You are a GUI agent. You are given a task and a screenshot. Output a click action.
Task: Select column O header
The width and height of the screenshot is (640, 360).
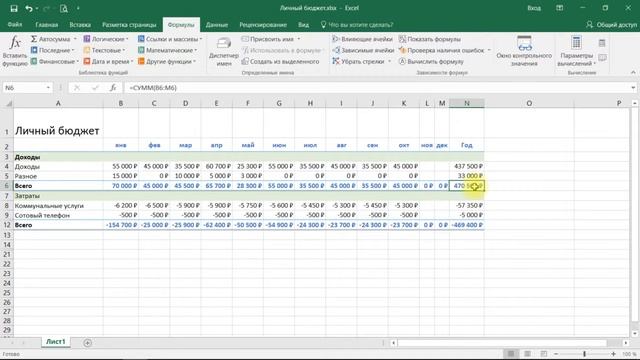pos(529,104)
